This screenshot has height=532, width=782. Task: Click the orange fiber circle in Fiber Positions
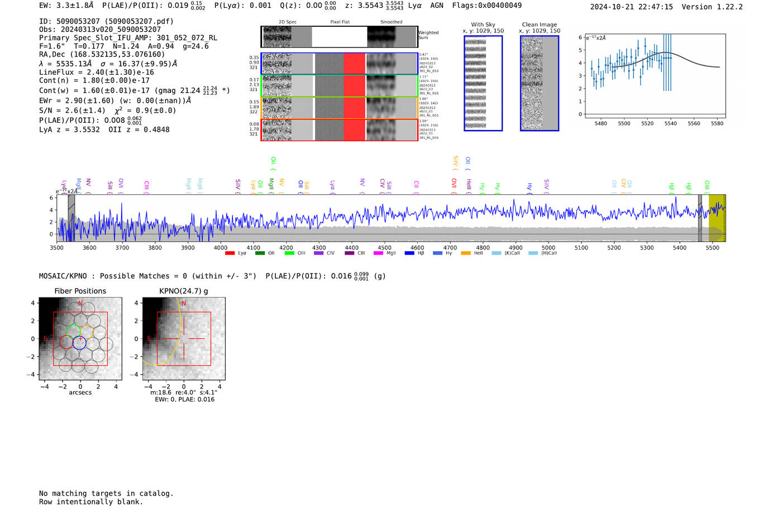(86, 331)
